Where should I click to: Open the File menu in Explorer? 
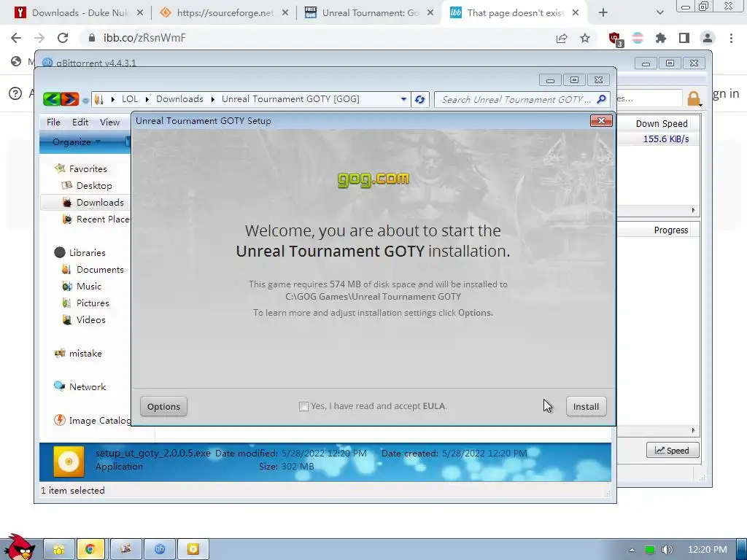tap(53, 122)
